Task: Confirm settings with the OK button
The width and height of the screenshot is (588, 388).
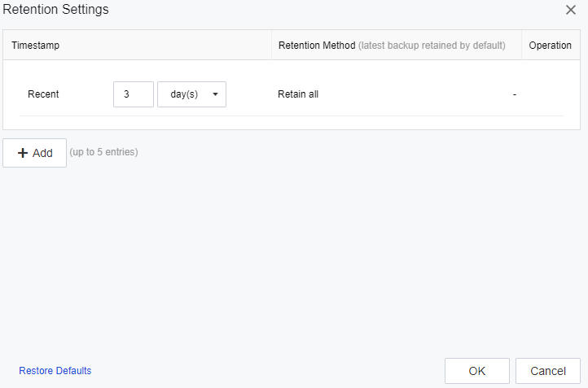Action: click(x=477, y=371)
